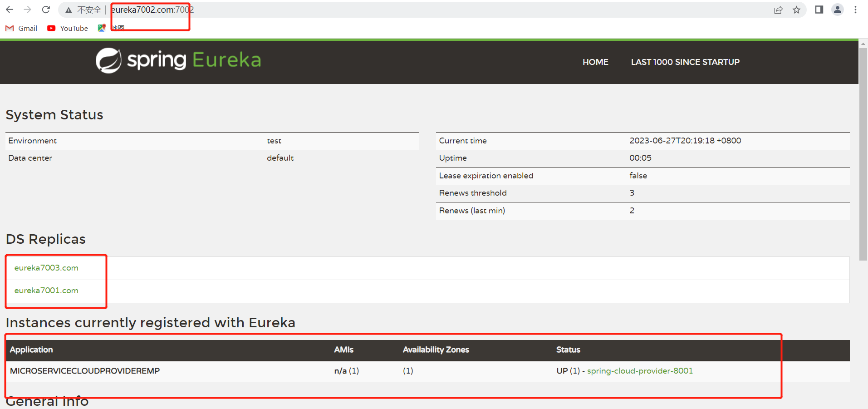The width and height of the screenshot is (868, 409).
Task: Click the Application column header
Action: 31,350
